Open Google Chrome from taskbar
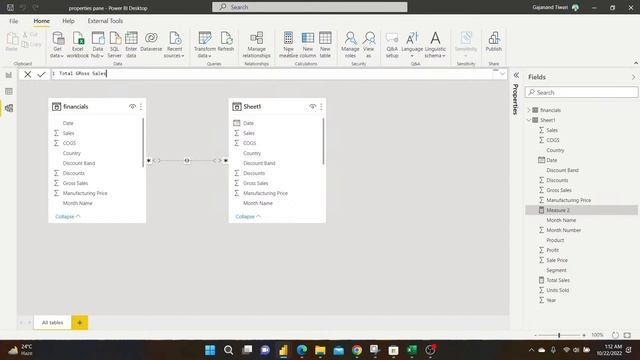The image size is (640, 360). tap(357, 350)
